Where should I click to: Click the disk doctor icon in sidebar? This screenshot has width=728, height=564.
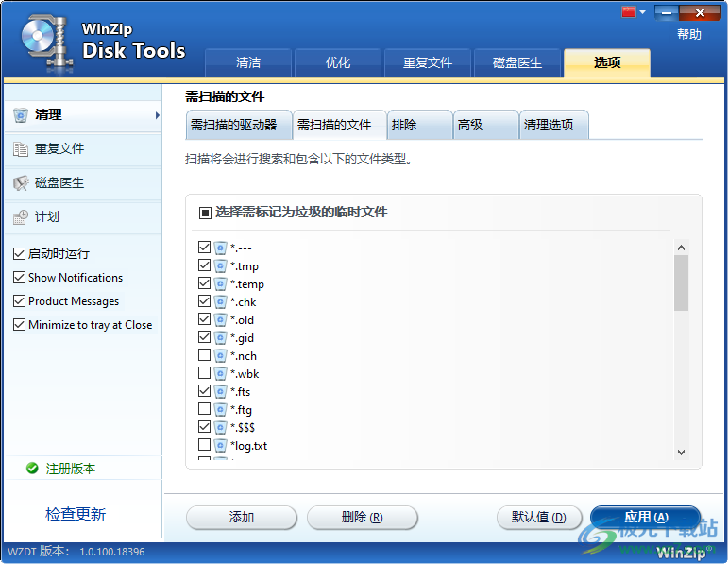21,183
